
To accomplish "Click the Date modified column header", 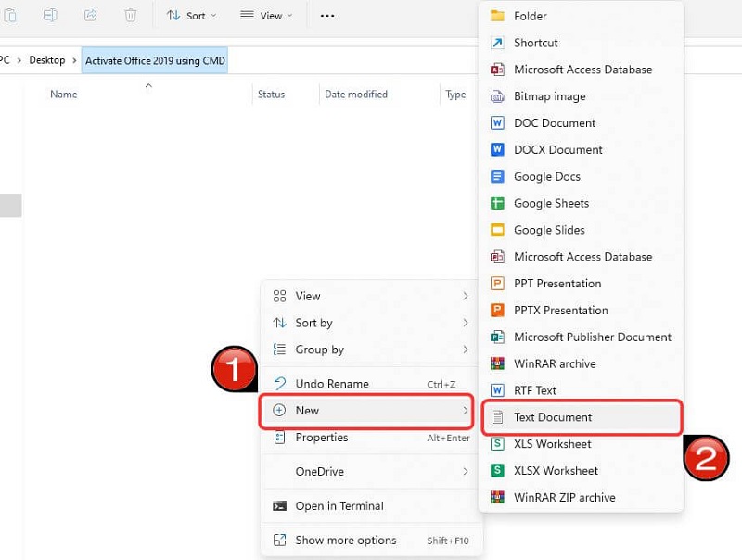I will [x=356, y=95].
